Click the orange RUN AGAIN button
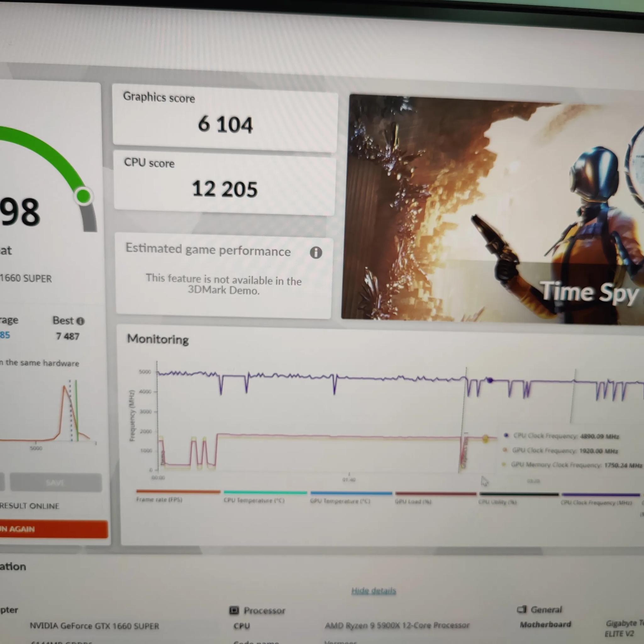Screen dimensions: 644x644 pos(53,529)
